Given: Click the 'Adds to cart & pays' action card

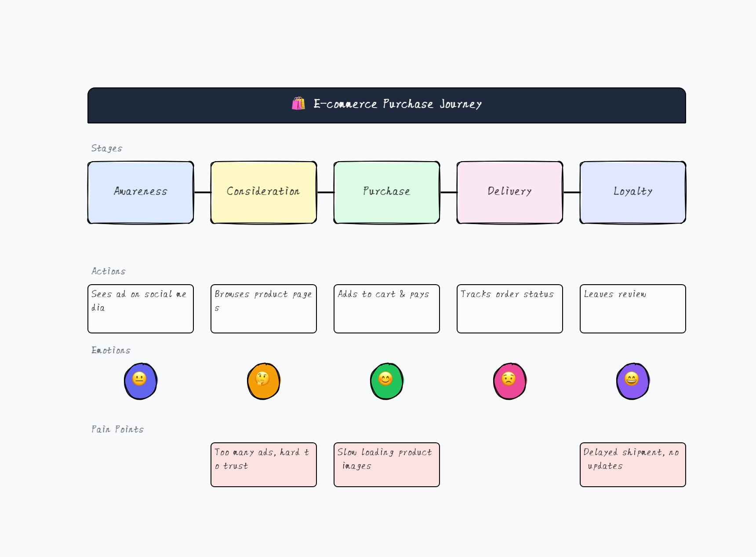Looking at the screenshot, I should coord(386,308).
